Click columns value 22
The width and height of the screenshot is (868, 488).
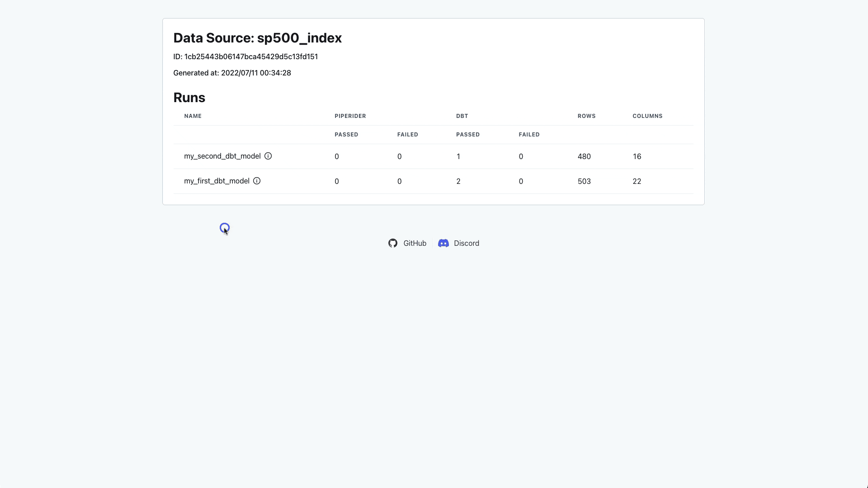(x=637, y=181)
